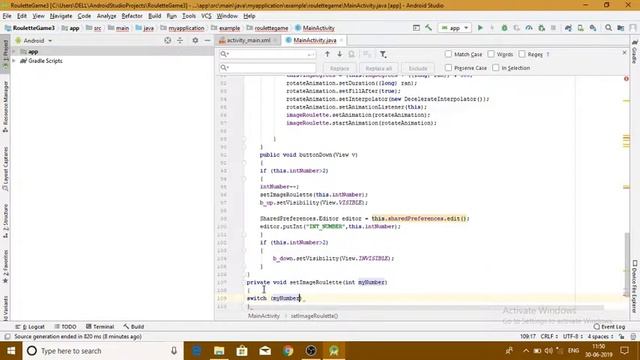This screenshot has height=360, width=640.
Task: Go to next occurrence down arrow
Action: [340, 54]
